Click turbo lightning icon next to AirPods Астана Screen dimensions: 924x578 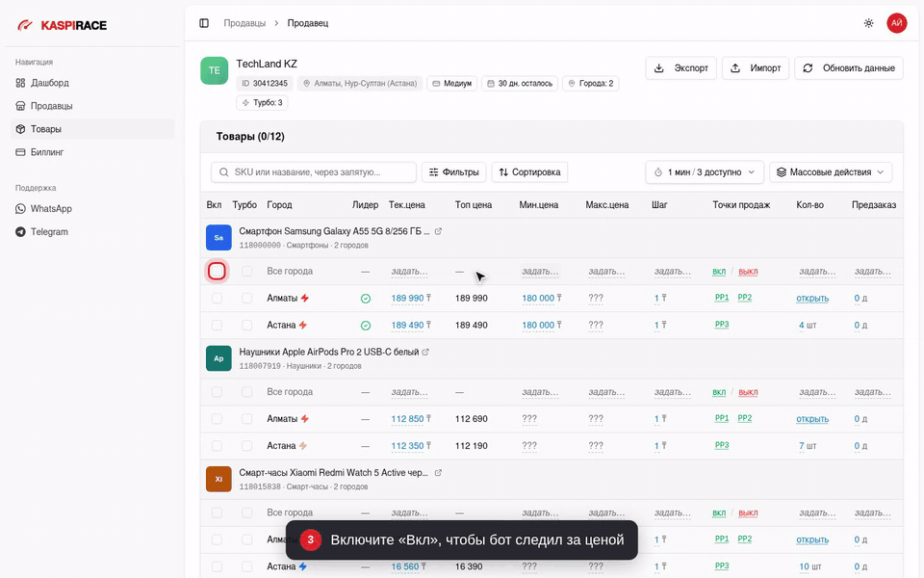pos(303,446)
